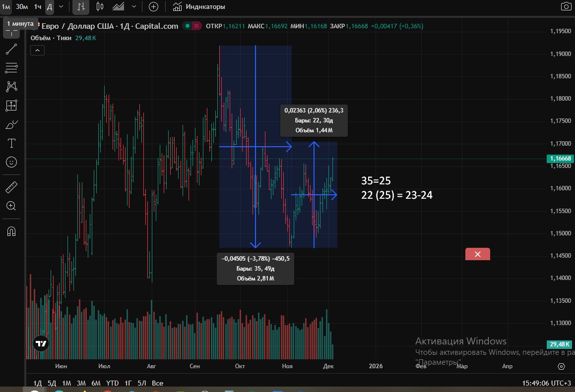Select the chart patterns drawing tool
Image resolution: width=575 pixels, height=392 pixels.
click(x=11, y=86)
